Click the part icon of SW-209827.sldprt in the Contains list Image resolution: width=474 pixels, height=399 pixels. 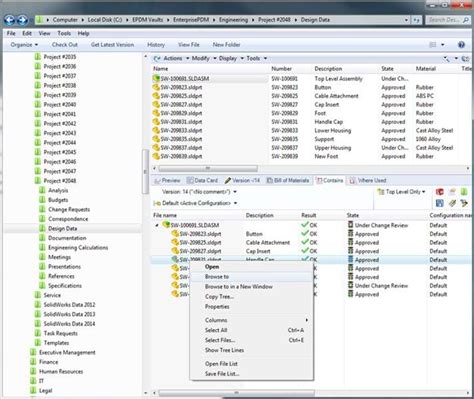click(175, 251)
